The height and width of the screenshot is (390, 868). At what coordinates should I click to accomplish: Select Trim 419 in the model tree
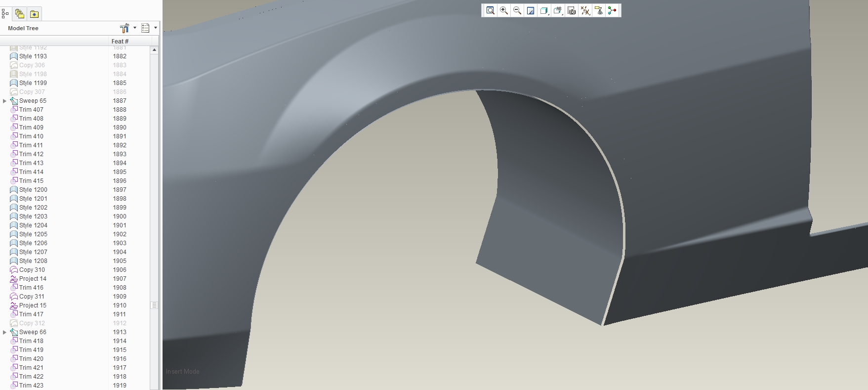(31, 350)
